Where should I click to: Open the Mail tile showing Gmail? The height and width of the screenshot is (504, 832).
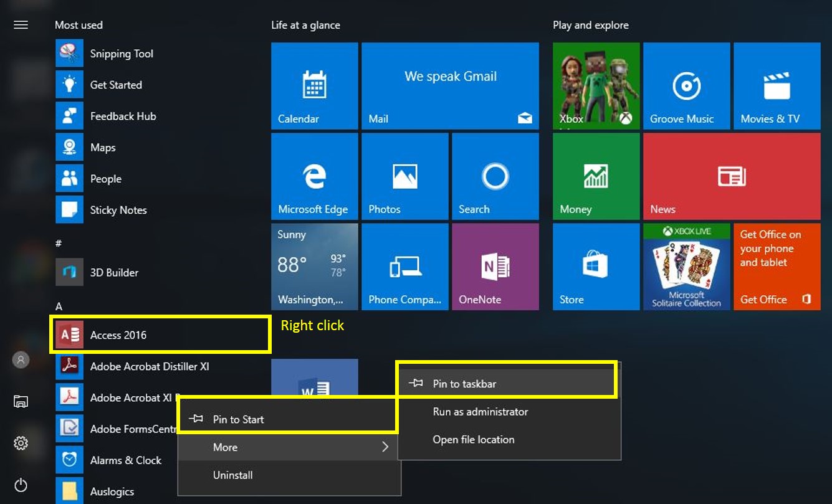[450, 86]
